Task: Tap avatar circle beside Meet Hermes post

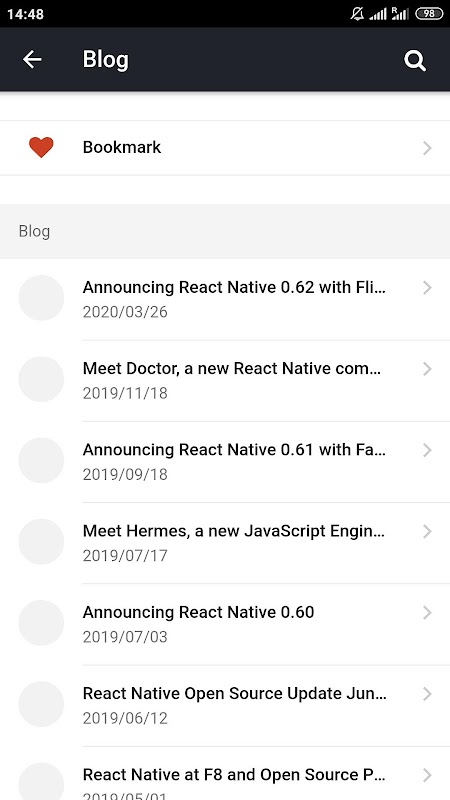Action: [41, 541]
